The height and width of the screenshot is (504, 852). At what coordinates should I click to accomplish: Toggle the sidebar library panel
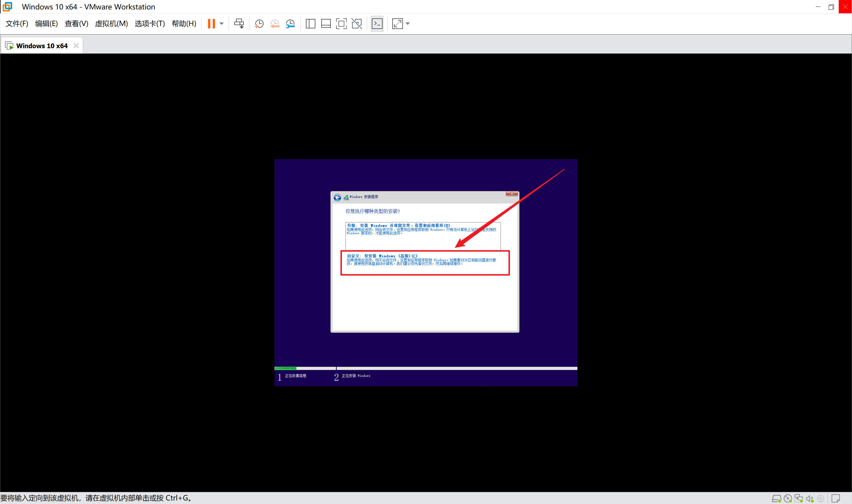point(310,23)
